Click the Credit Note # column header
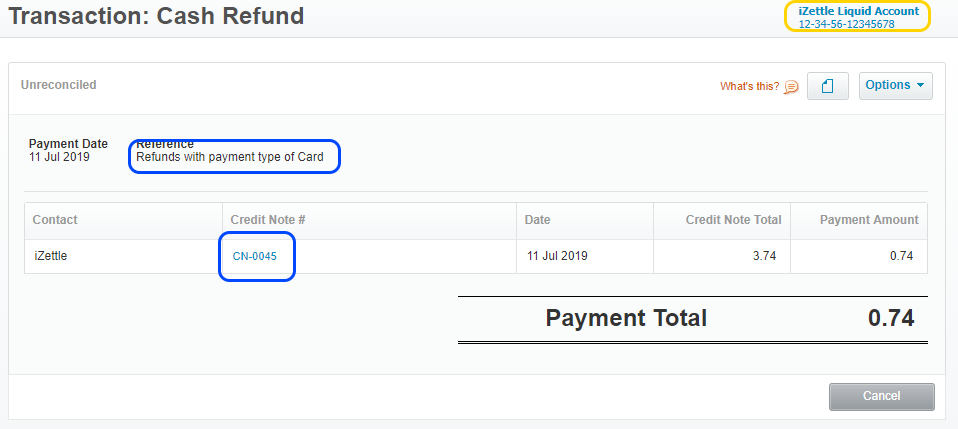958x429 pixels. click(x=267, y=220)
